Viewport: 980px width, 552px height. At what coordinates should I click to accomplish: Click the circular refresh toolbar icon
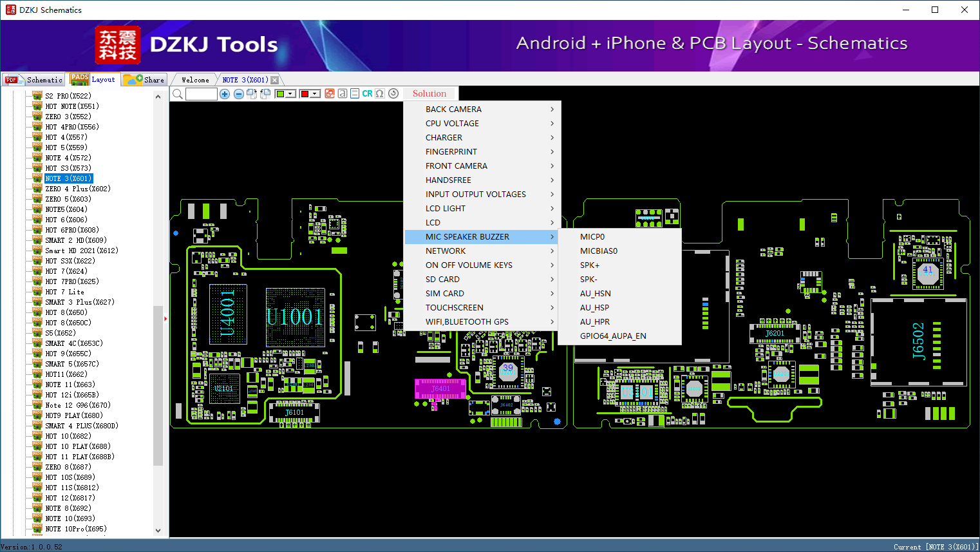coord(393,93)
